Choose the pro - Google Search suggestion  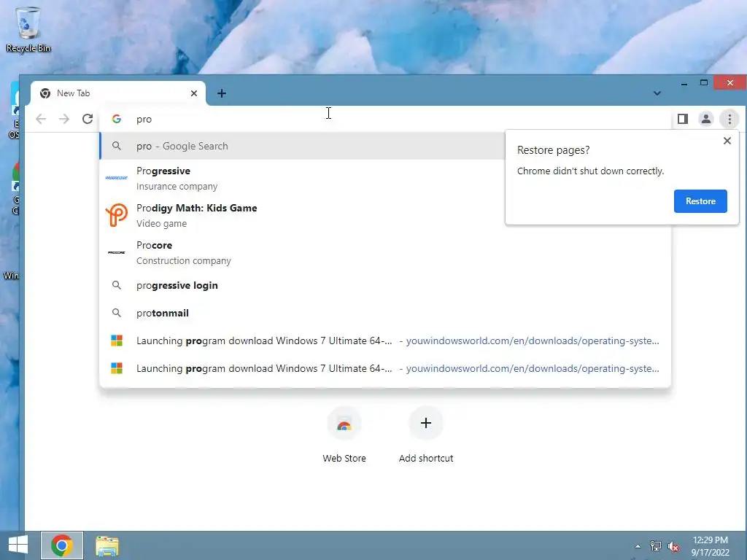[303, 146]
